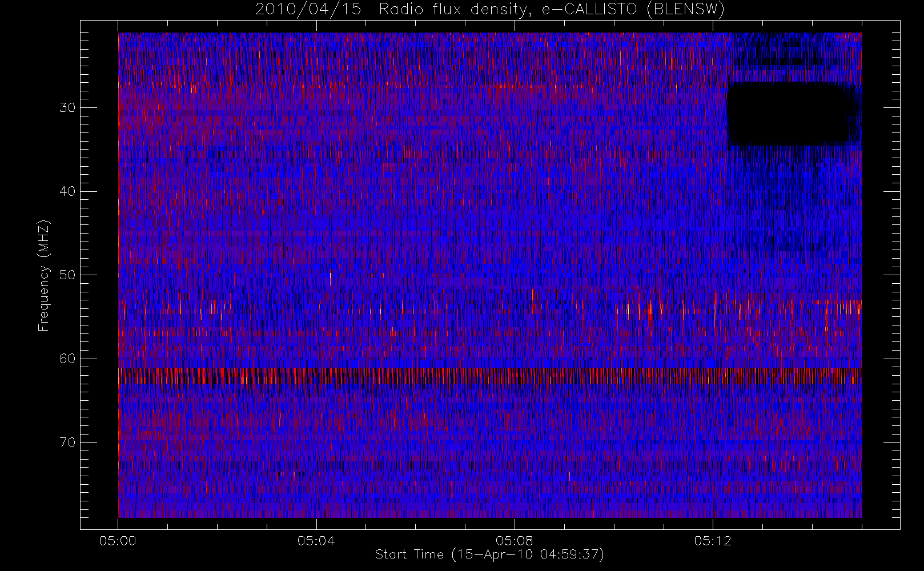Click the 40 MHz frequency tick label
This screenshot has height=571, width=924.
pos(67,191)
